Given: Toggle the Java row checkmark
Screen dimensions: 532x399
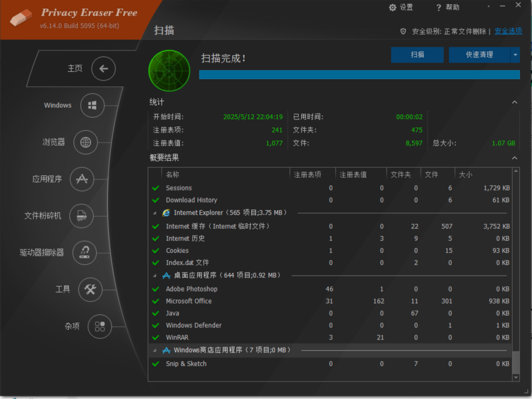Looking at the screenshot, I should click(x=156, y=313).
